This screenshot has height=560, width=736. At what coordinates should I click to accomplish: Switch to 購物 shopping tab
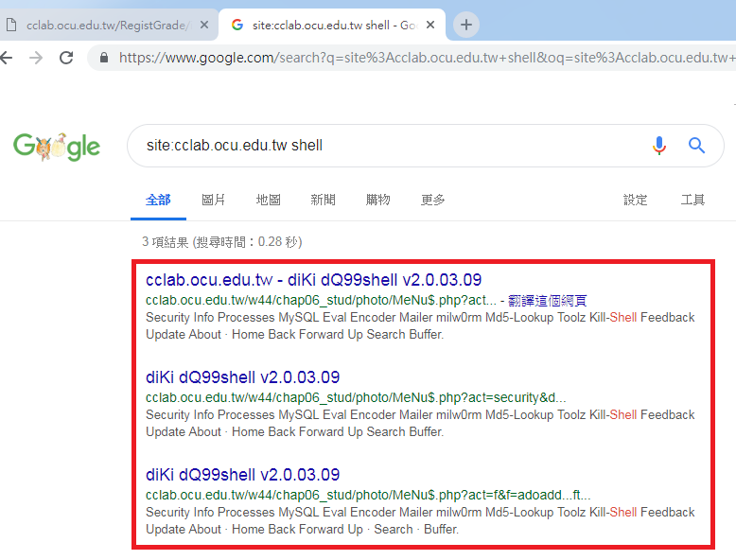point(377,200)
